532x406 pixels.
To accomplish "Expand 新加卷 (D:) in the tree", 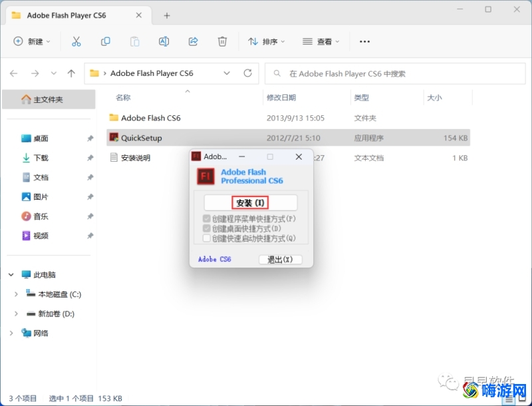I will click(16, 313).
